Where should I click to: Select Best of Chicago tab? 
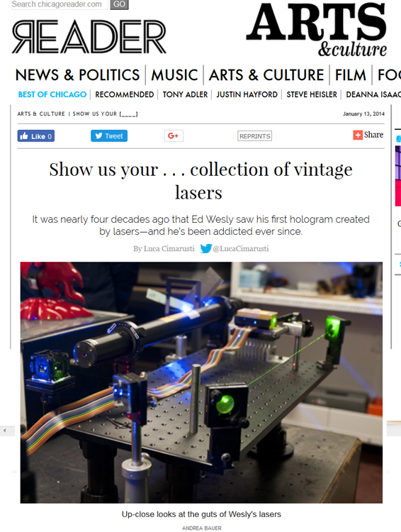(52, 94)
